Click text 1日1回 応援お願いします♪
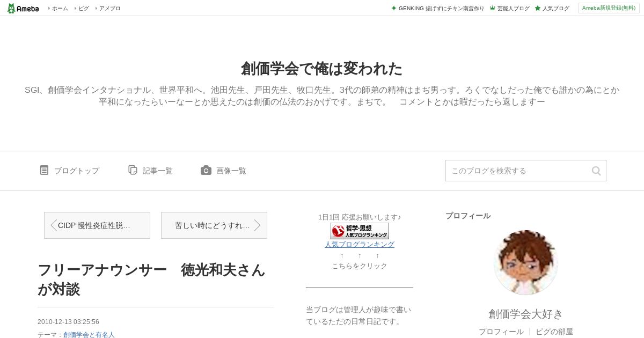 pyautogui.click(x=360, y=217)
